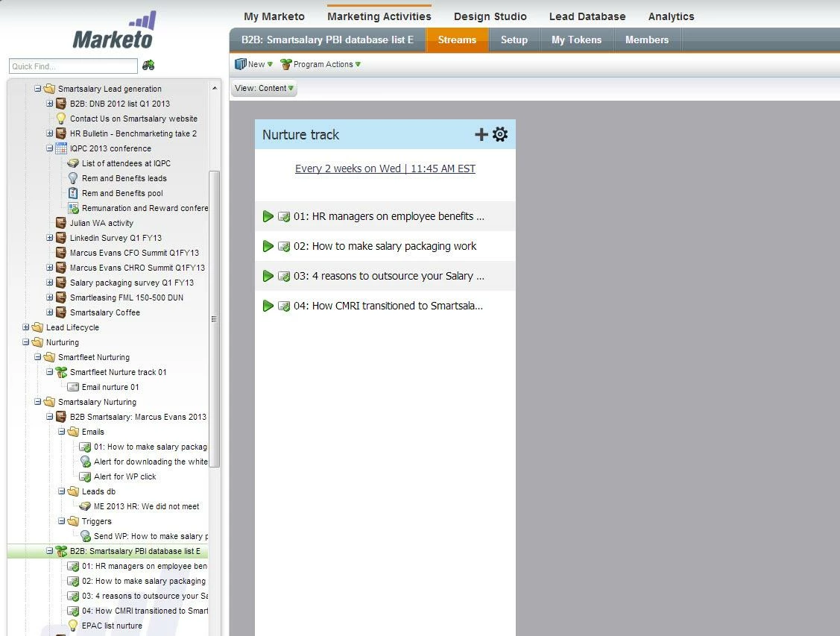The width and height of the screenshot is (840, 636).
Task: Open My Marketo menu
Action: click(274, 16)
